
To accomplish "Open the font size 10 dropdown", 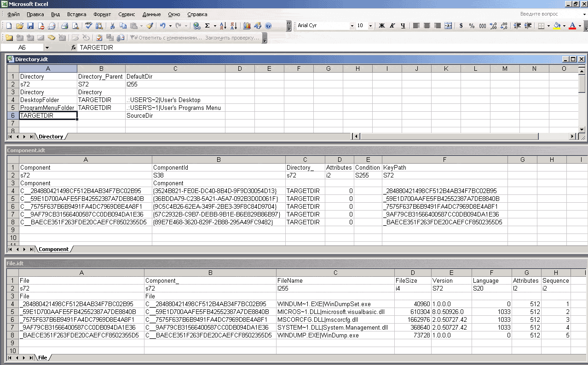I will (371, 26).
